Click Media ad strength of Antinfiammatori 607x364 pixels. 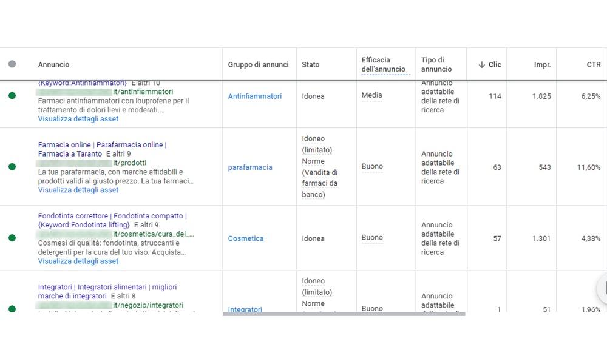371,95
